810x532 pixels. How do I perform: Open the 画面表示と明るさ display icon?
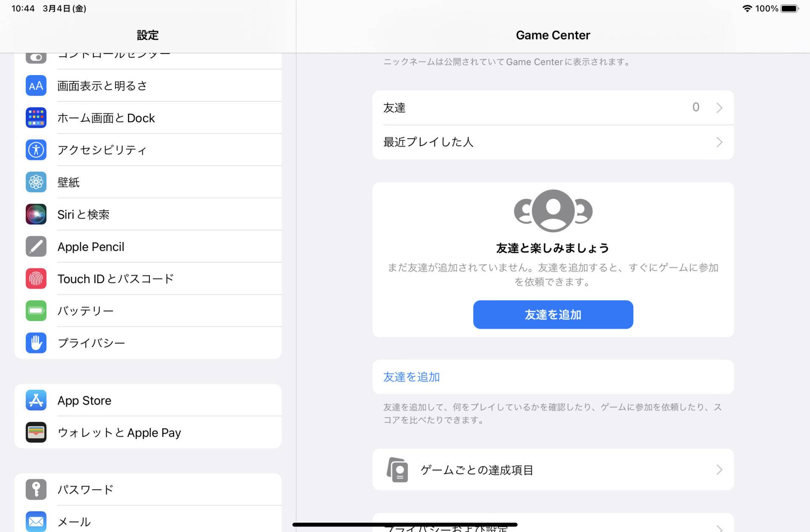(36, 86)
